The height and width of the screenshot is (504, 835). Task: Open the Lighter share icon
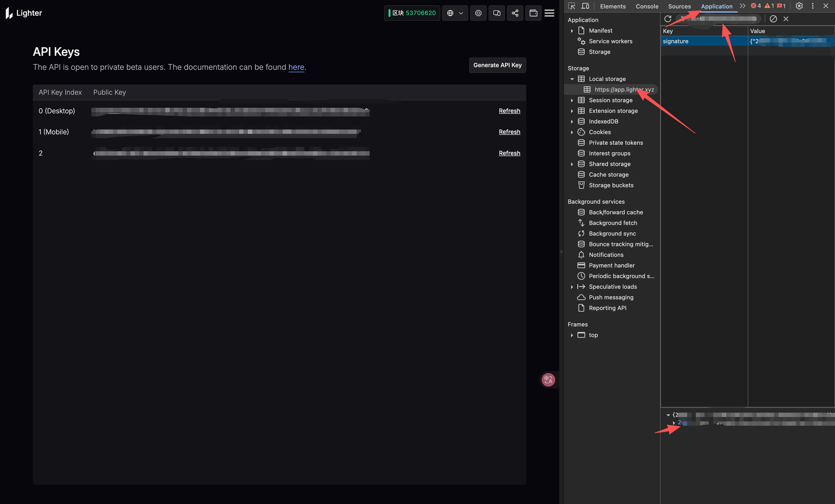click(515, 13)
